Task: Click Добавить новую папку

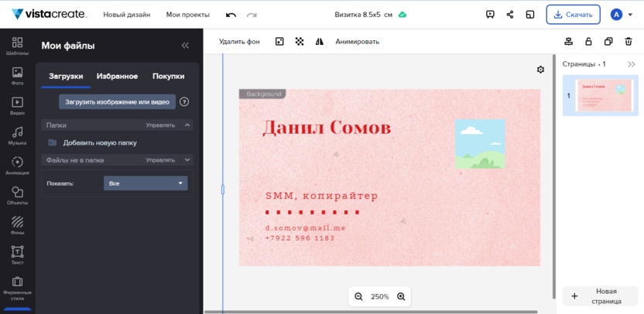Action: [x=100, y=143]
